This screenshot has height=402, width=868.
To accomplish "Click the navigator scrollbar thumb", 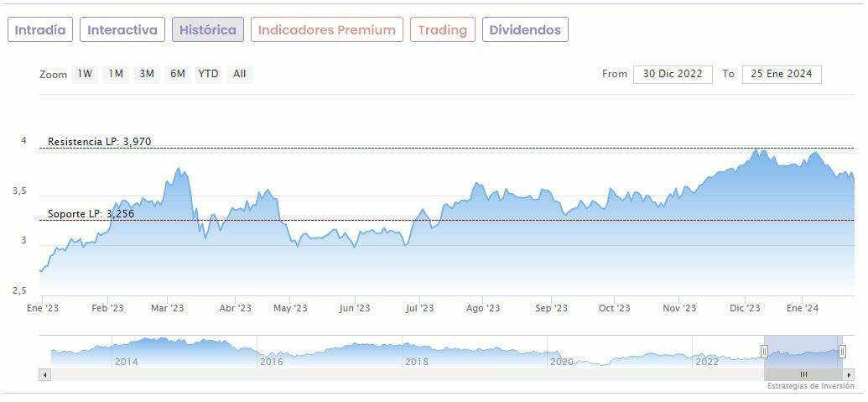I will (x=803, y=374).
